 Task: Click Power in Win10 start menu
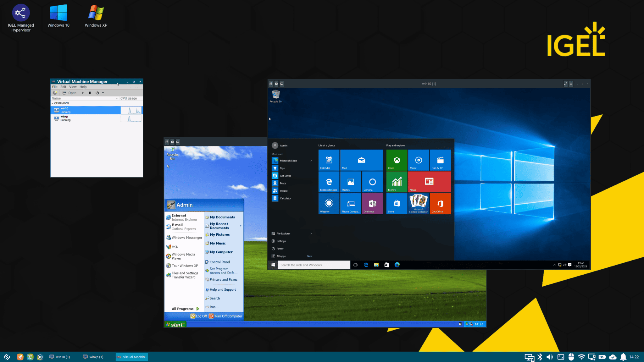coord(277,249)
